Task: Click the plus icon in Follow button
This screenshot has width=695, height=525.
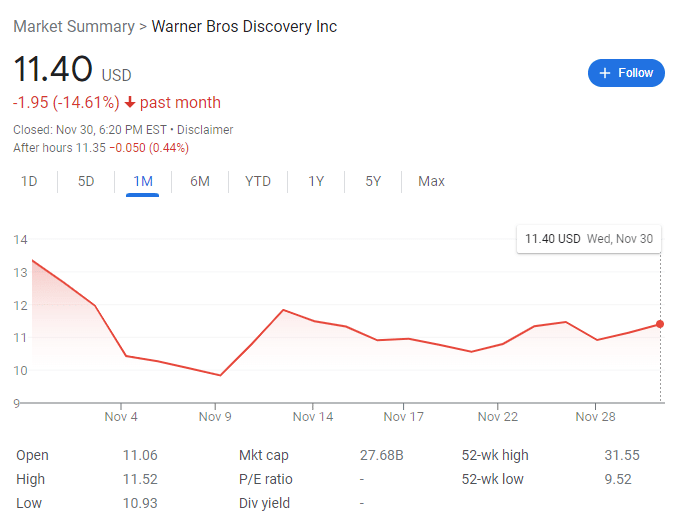Action: 605,73
